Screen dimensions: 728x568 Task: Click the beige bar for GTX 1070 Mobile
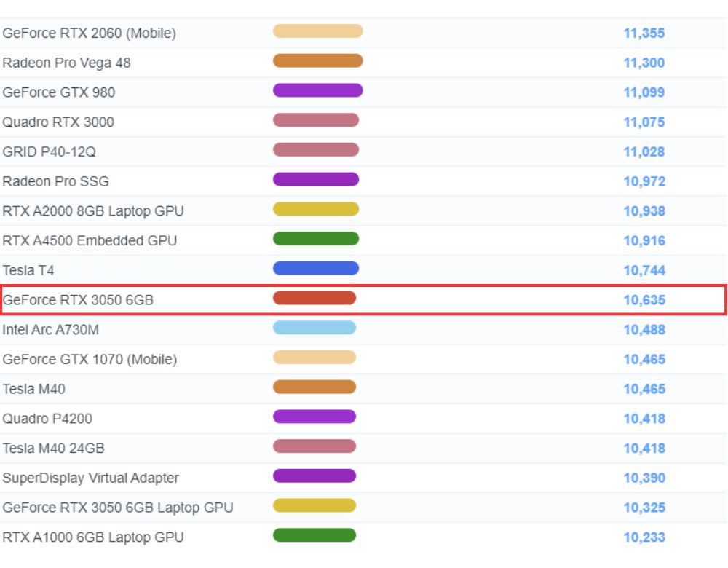(314, 358)
